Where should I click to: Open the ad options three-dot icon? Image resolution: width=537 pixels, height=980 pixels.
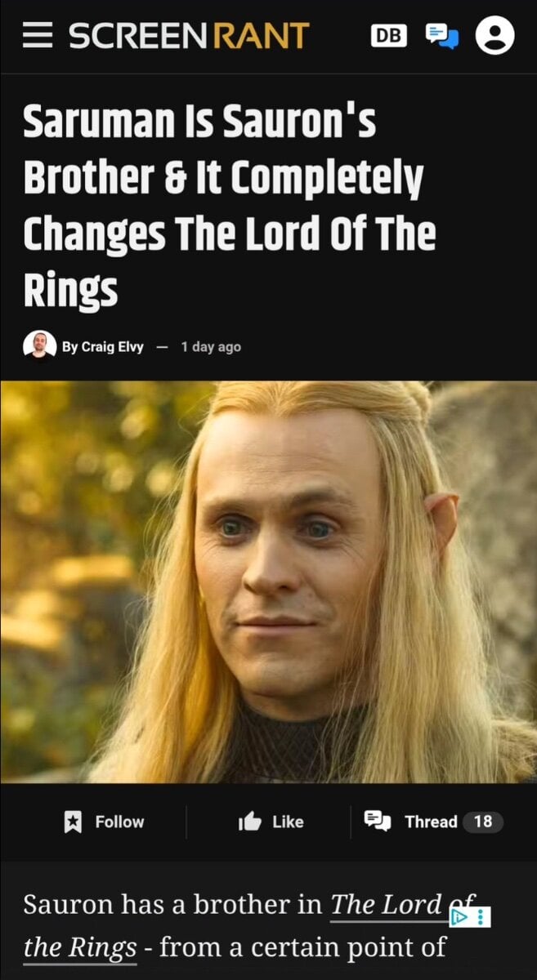(481, 917)
